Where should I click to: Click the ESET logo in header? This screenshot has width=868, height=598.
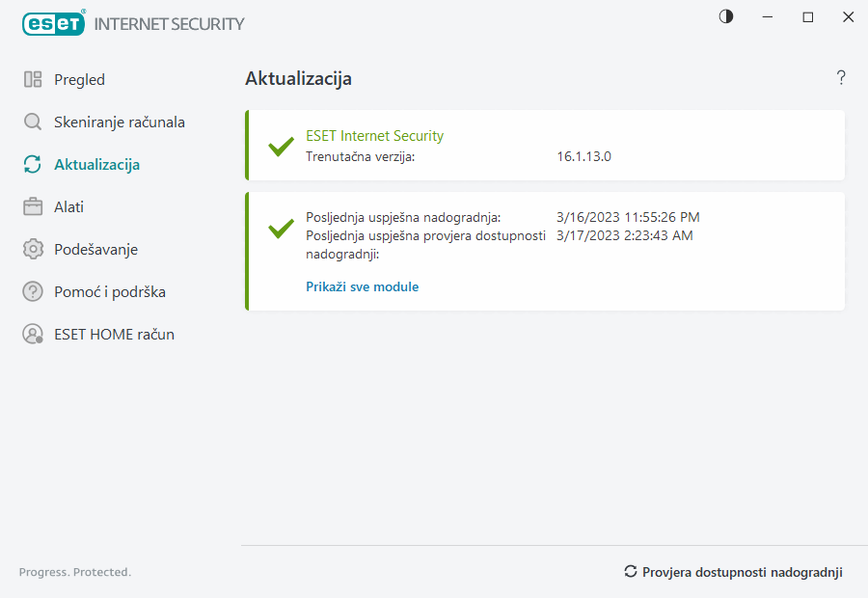click(x=54, y=23)
